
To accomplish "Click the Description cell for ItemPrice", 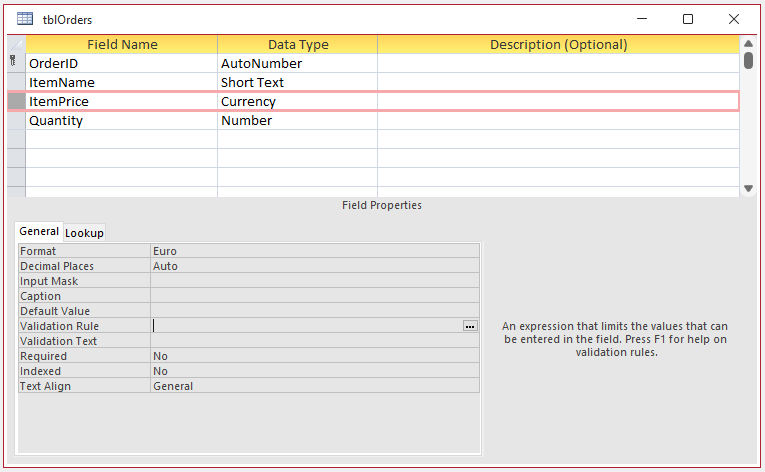I will (559, 102).
